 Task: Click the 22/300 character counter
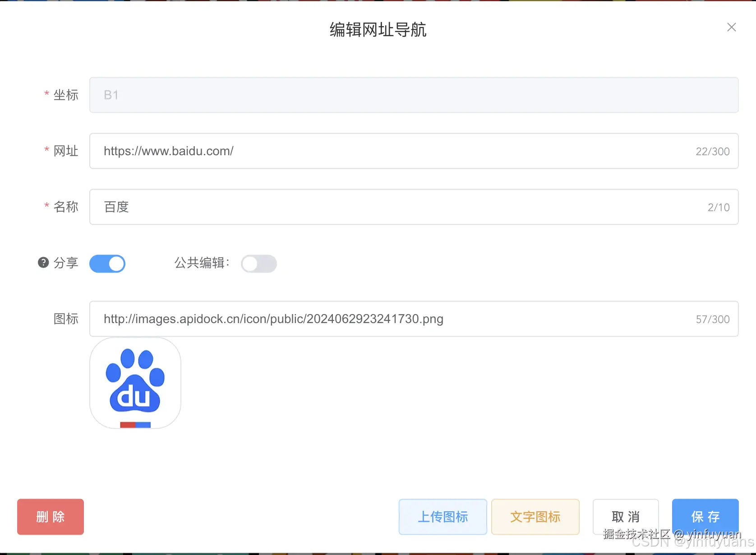713,151
